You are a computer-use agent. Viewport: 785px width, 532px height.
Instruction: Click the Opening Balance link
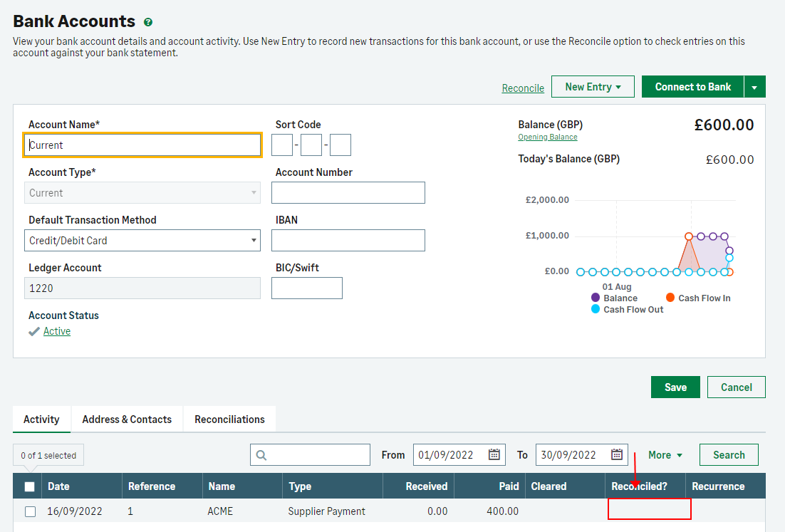[548, 137]
